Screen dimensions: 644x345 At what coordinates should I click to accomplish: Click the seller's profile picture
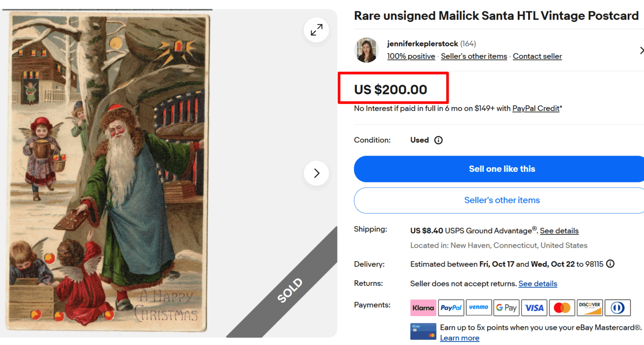pos(366,50)
